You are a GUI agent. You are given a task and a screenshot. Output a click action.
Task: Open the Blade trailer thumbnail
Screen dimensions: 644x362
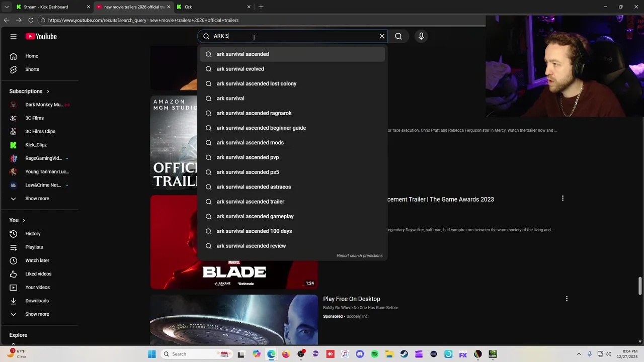(x=234, y=242)
